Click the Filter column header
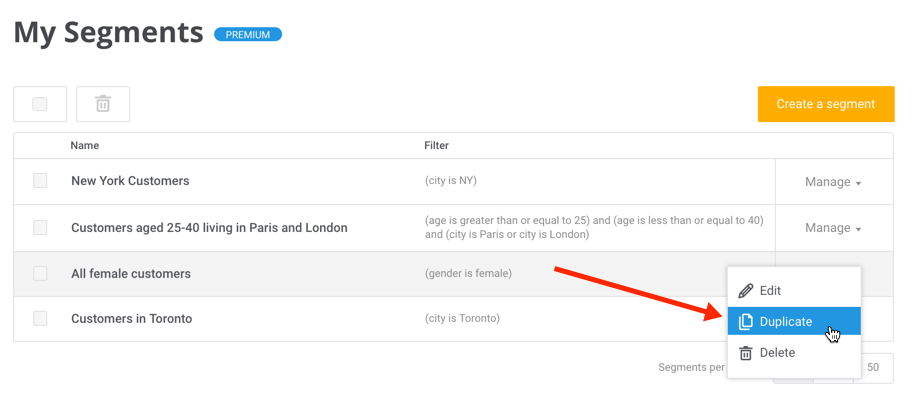913x403 pixels. point(437,146)
